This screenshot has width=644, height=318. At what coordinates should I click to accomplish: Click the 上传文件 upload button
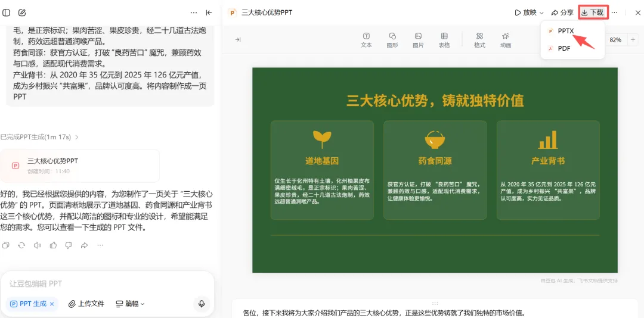[86, 304]
